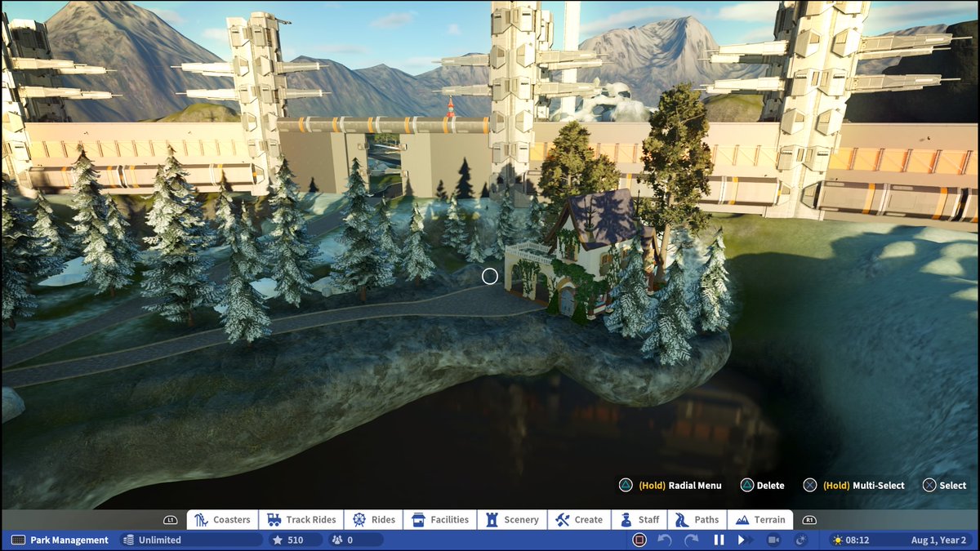This screenshot has width=980, height=551.
Task: Open the Coasters tab
Action: 222,519
